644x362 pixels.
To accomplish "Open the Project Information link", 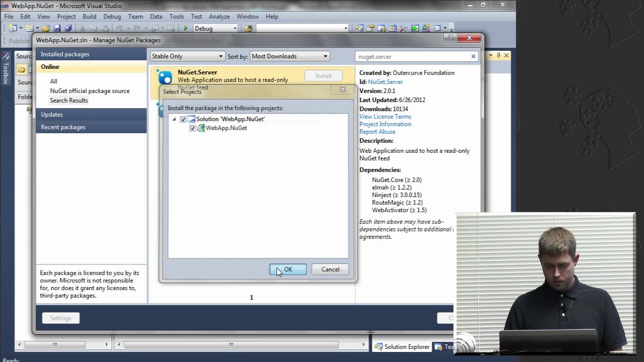I will 385,124.
